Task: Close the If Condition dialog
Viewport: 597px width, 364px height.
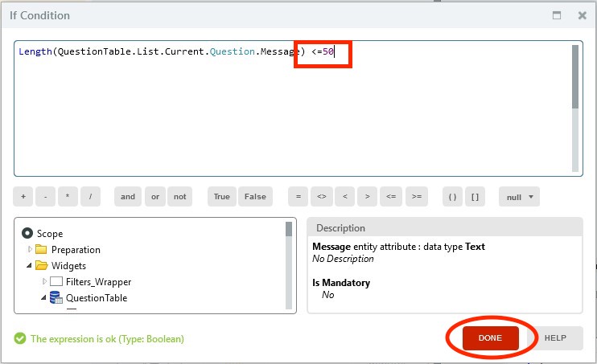Action: [x=583, y=15]
